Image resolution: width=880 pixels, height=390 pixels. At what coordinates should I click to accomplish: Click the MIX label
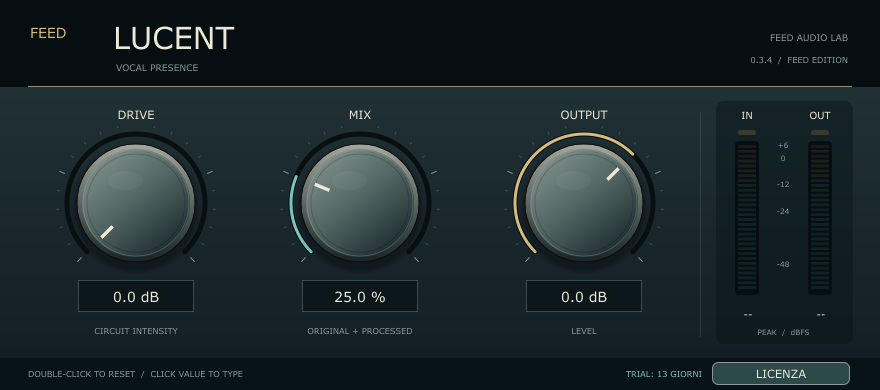(x=360, y=115)
